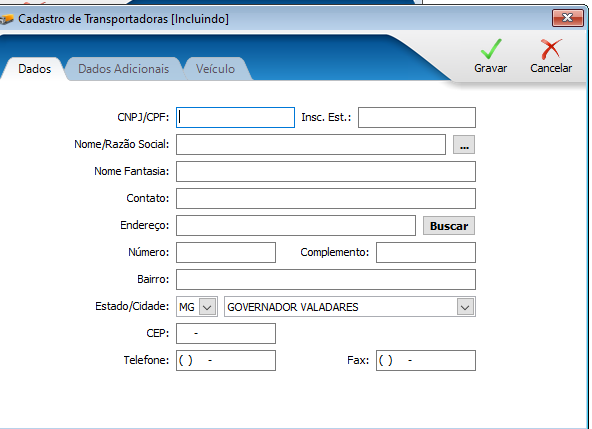This screenshot has height=429, width=592.
Task: Click the CEP masked field
Action: (226, 333)
